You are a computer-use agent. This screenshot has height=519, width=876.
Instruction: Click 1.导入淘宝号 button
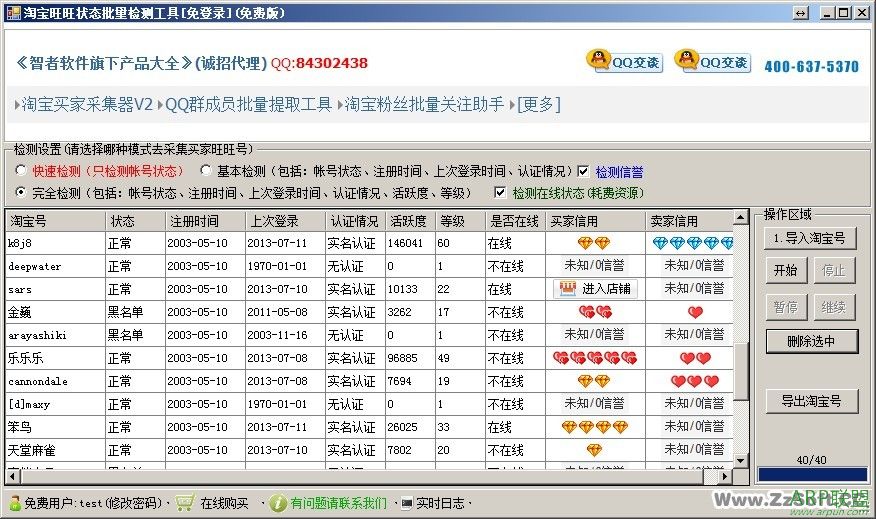tap(810, 239)
